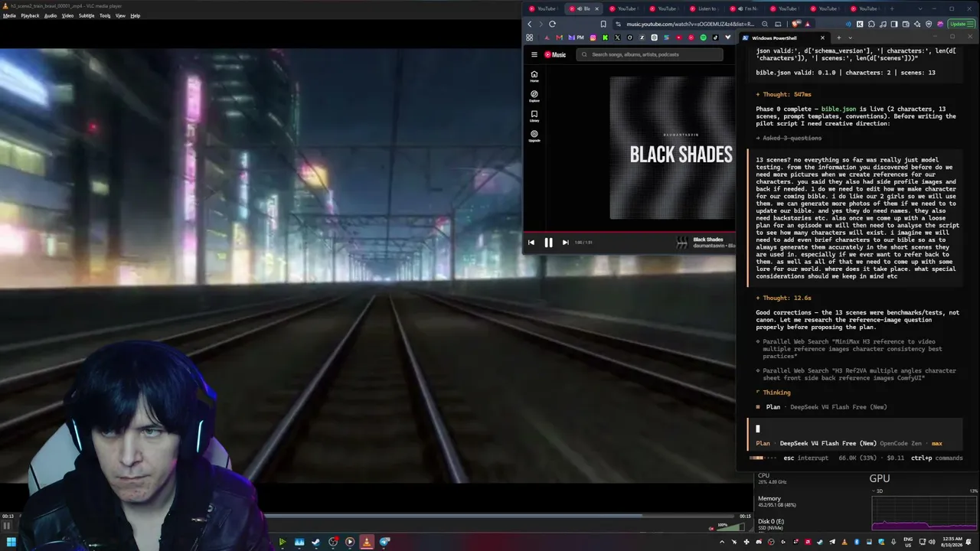Click the YouTube Music logo
The height and width of the screenshot is (551, 980).
(x=555, y=54)
